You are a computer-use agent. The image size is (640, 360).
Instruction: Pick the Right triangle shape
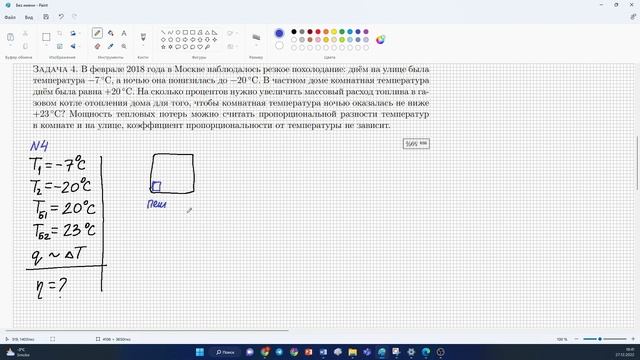point(215,32)
